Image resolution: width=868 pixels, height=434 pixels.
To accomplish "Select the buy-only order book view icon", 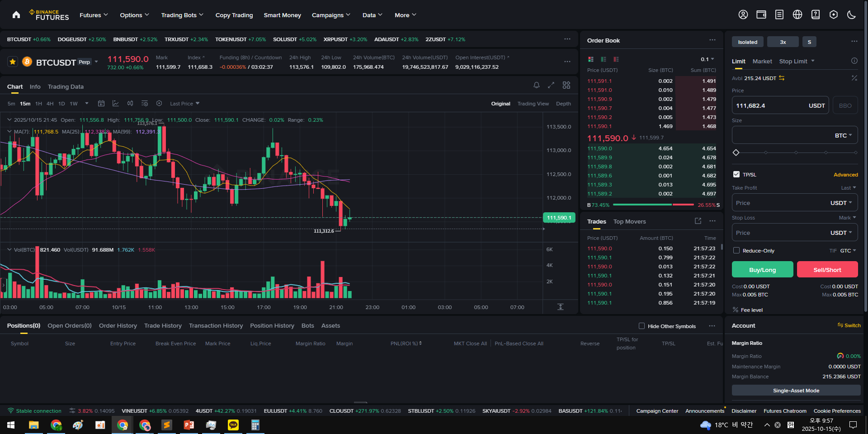I will pos(604,59).
